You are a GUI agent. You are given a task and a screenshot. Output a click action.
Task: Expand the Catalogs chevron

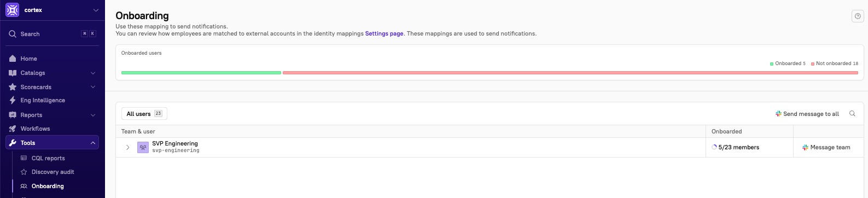(x=93, y=73)
